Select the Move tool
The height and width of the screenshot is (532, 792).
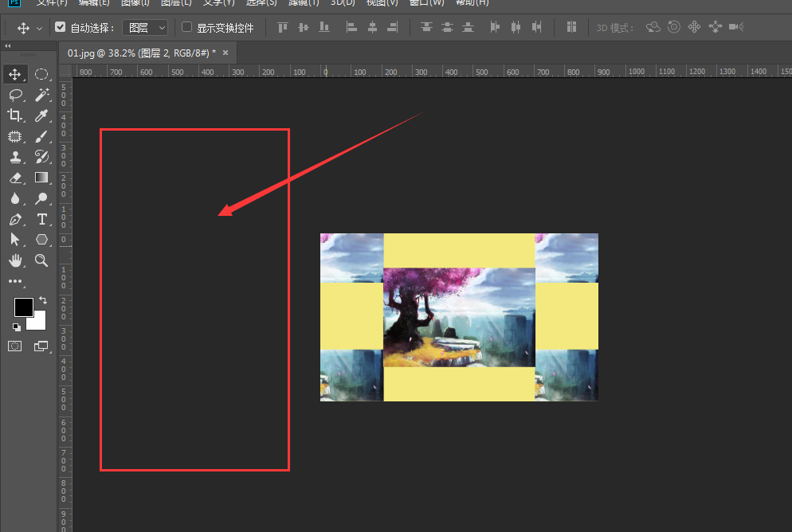pyautogui.click(x=14, y=73)
